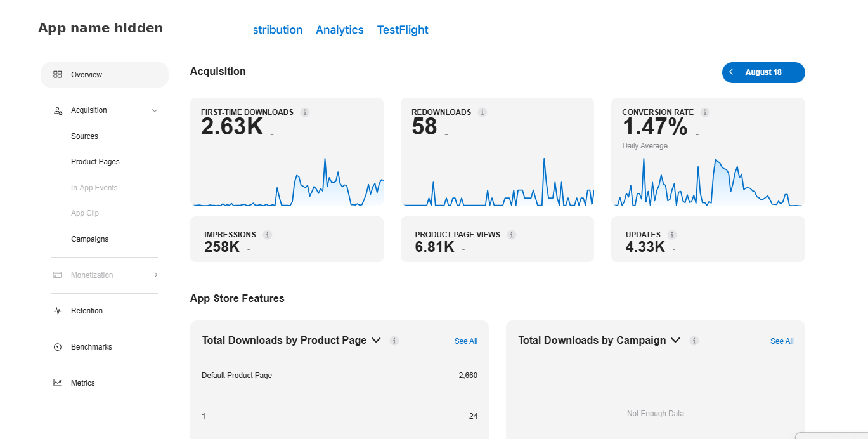Collapse the Acquisition sidebar section chevron
This screenshot has height=439, width=868.
[155, 110]
